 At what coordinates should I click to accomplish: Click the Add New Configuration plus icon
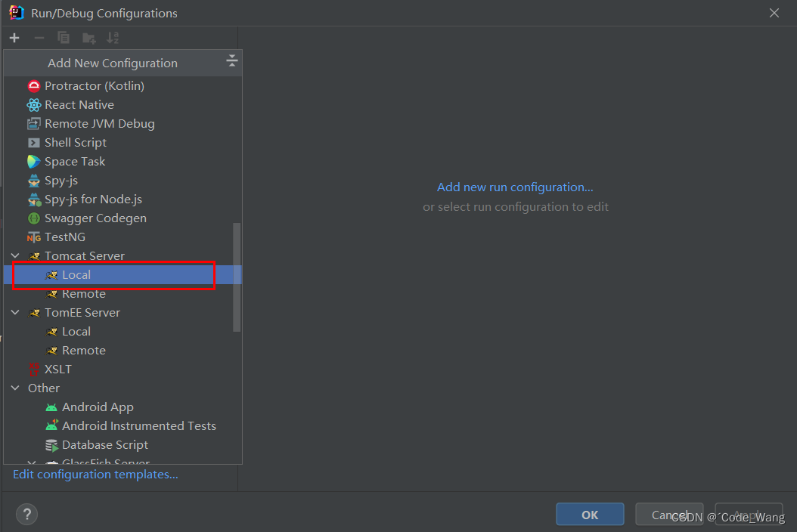(14, 38)
